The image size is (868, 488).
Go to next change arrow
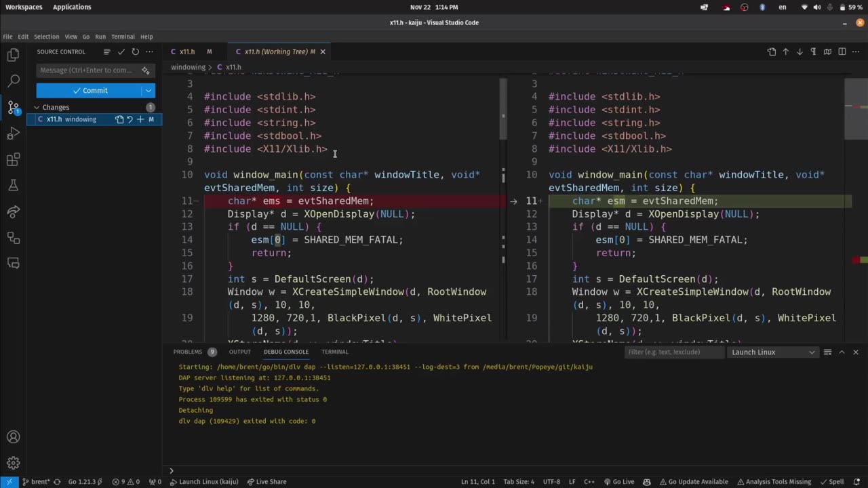point(800,52)
